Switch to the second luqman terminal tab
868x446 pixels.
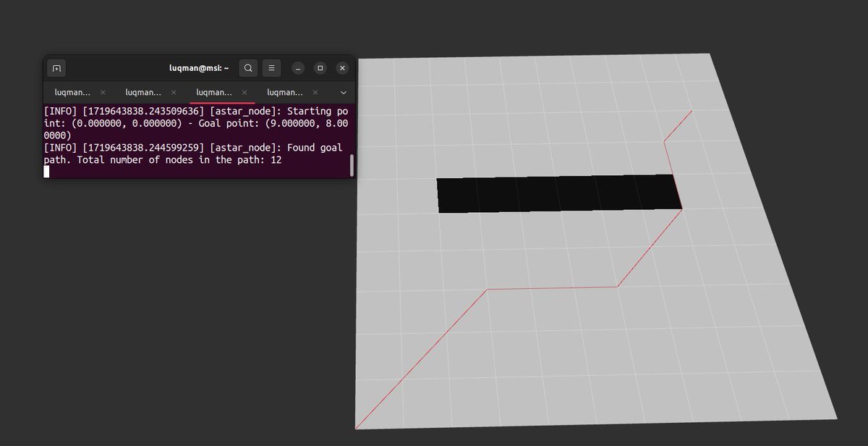click(143, 93)
